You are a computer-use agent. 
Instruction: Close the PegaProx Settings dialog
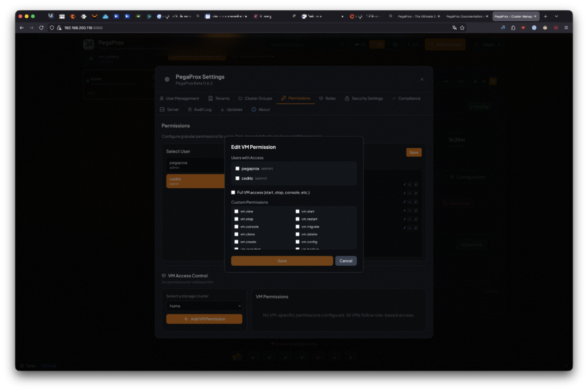(x=421, y=79)
